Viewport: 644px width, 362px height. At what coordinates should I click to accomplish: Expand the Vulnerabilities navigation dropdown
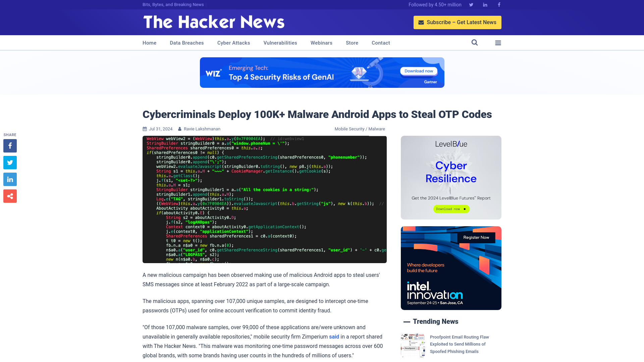point(280,43)
